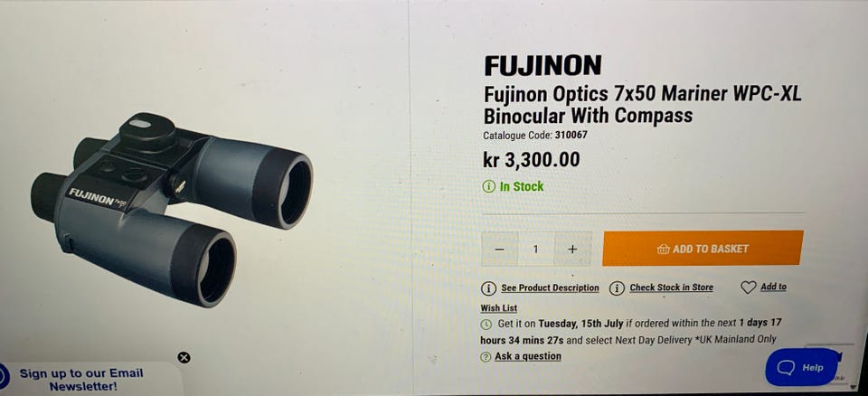Open the Check Stock in Store link

click(671, 288)
